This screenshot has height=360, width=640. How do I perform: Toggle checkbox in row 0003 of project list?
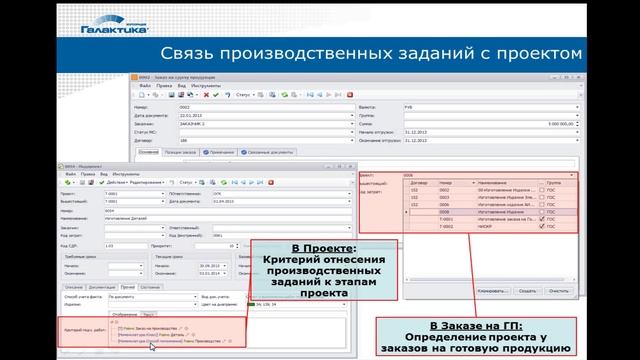click(x=542, y=198)
